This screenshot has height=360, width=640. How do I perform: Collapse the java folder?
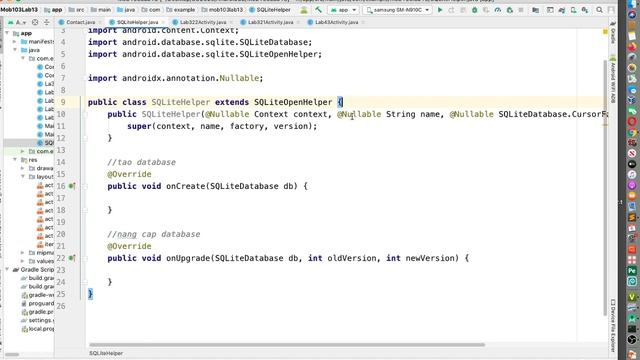click(15, 50)
